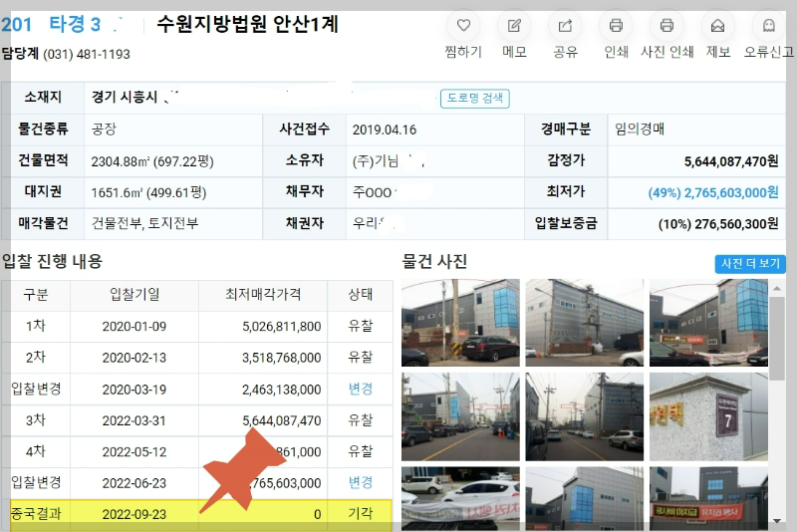Click 공장 property type cell
The image size is (797, 532).
[104, 130]
